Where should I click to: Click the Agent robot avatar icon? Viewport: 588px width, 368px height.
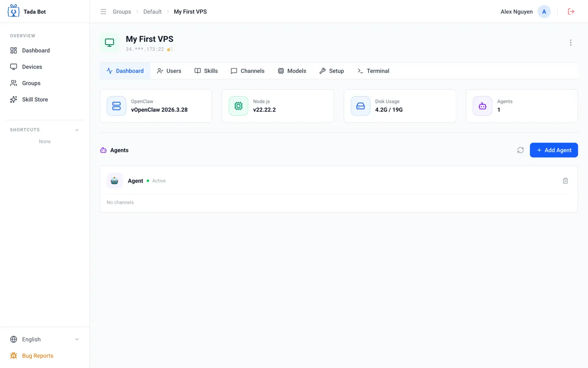coord(114,181)
